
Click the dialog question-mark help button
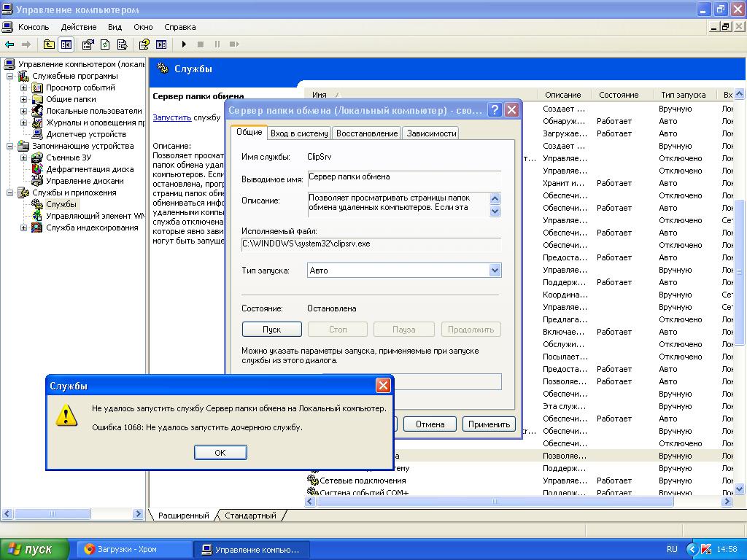[495, 110]
